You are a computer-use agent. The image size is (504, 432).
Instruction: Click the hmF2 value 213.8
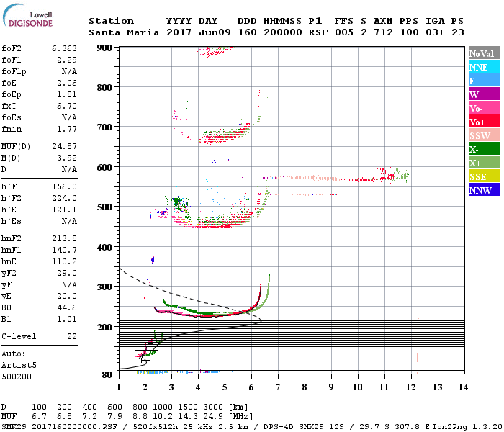[x=64, y=239]
